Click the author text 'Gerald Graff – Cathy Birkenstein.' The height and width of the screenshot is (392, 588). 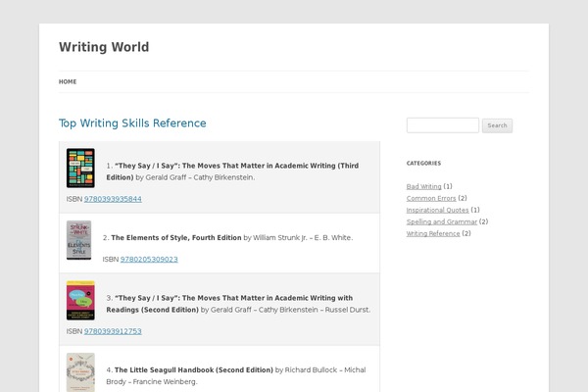[x=200, y=177]
